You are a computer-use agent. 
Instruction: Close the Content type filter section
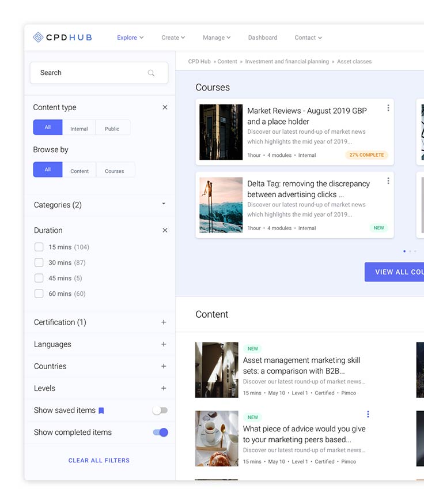pos(165,107)
